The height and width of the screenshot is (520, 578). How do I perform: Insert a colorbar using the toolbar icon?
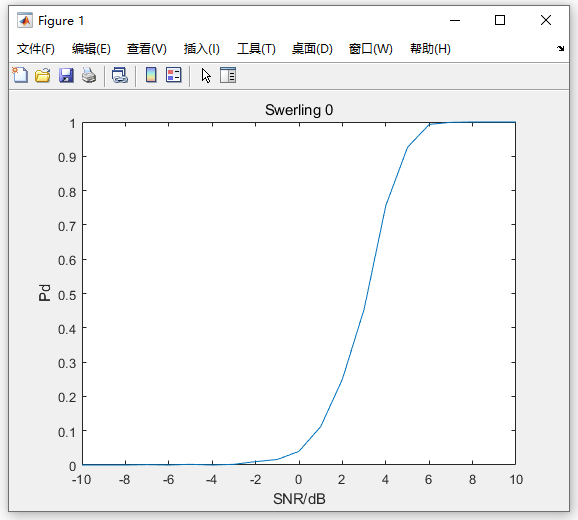pyautogui.click(x=151, y=75)
